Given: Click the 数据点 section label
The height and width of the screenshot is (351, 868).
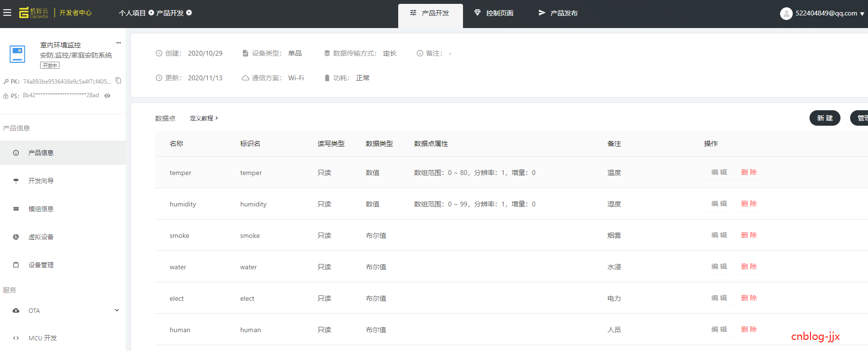Looking at the screenshot, I should [x=165, y=118].
